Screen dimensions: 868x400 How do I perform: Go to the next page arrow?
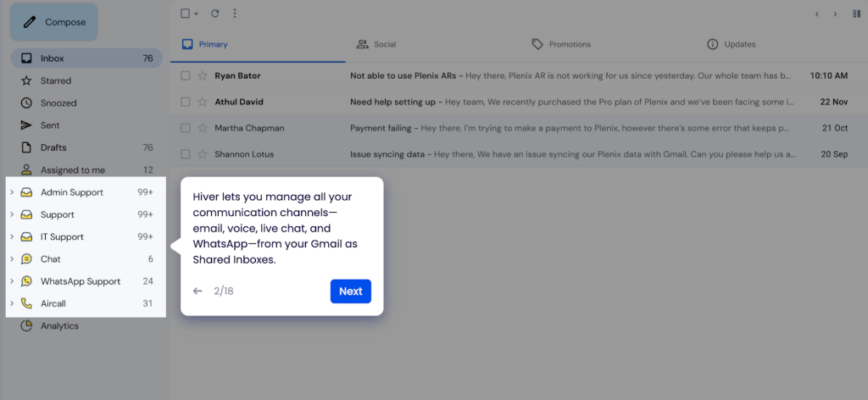tap(835, 14)
